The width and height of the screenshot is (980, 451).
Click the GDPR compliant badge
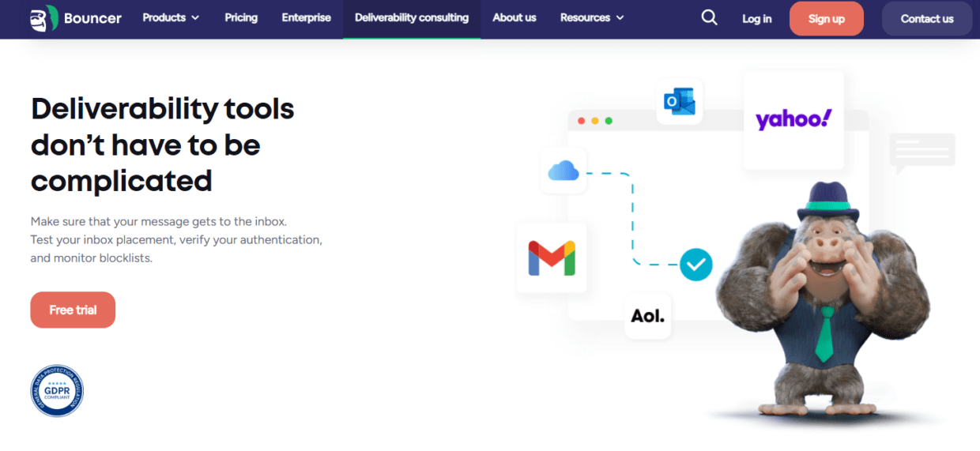pyautogui.click(x=57, y=390)
